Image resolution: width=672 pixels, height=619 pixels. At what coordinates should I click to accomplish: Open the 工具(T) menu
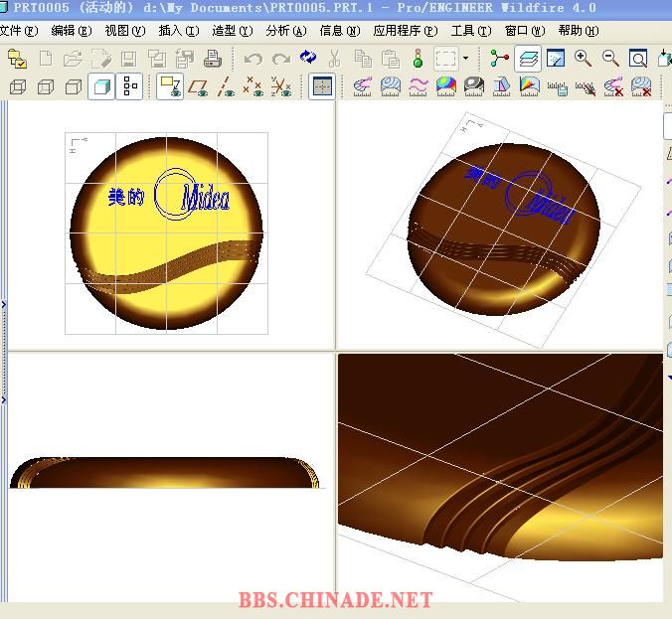[x=471, y=31]
